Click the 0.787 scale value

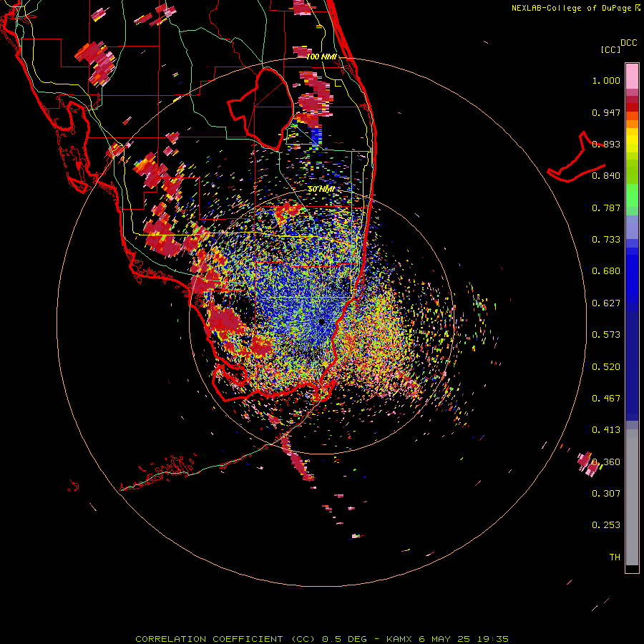pos(606,208)
